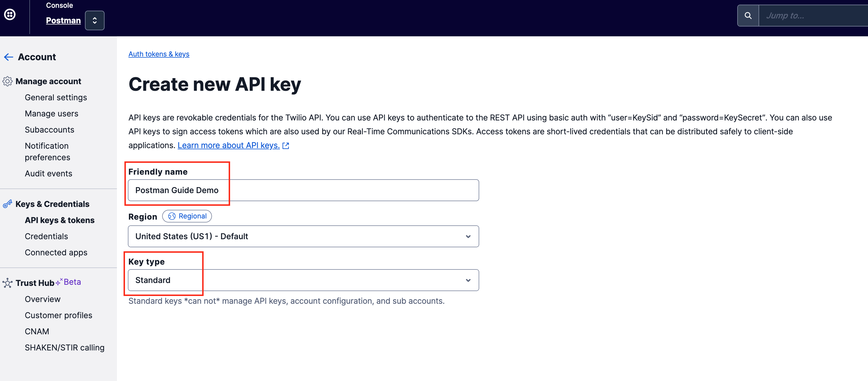Click the back arrow beside Account
The width and height of the screenshot is (868, 381).
point(8,57)
